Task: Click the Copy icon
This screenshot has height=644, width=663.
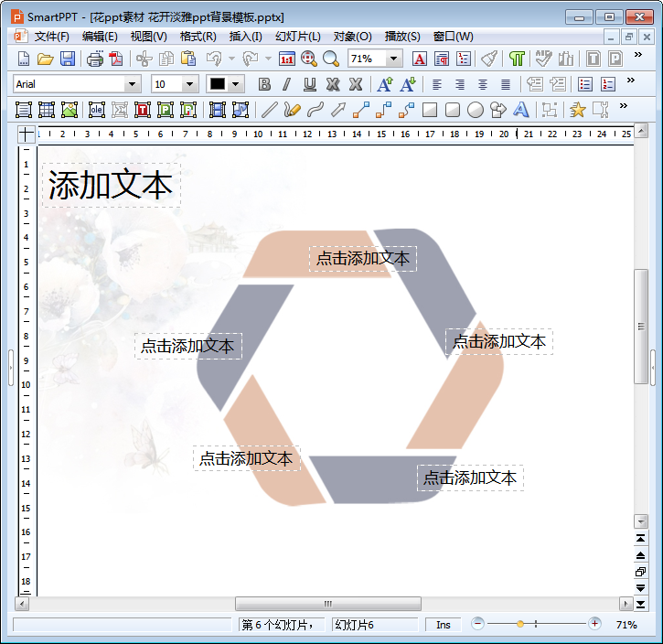Action: [166, 59]
